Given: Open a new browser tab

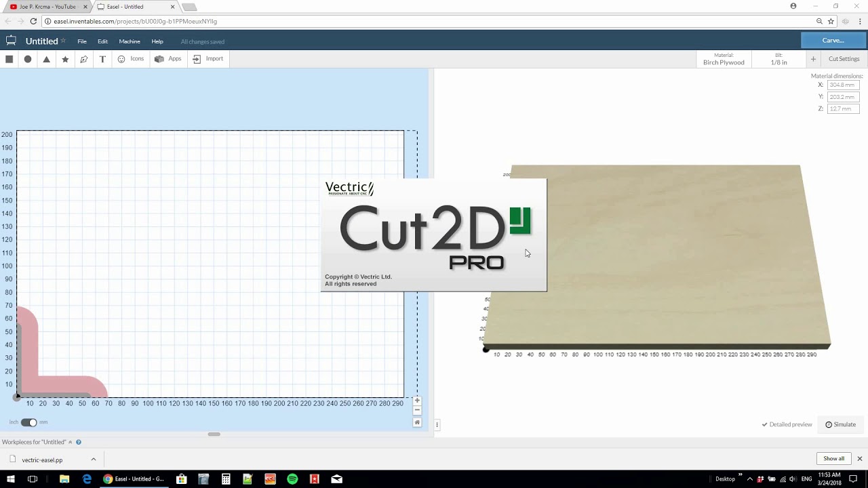Looking at the screenshot, I should [x=189, y=7].
